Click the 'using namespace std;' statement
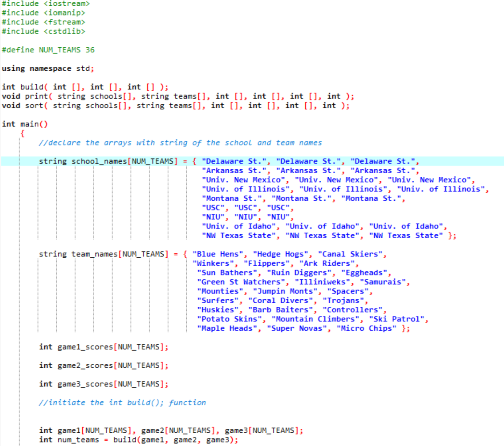The image size is (504, 446). (x=48, y=69)
